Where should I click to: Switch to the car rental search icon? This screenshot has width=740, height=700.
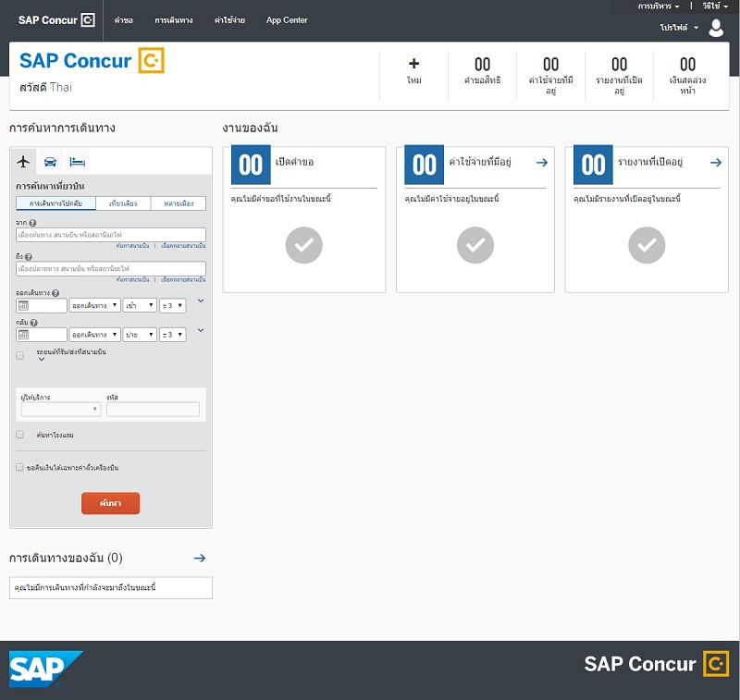49,162
